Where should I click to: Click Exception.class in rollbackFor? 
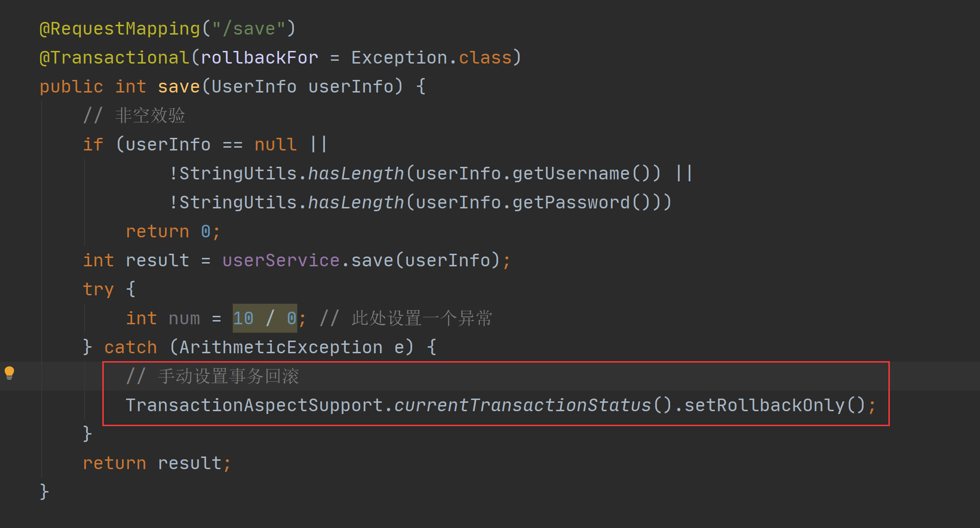432,57
